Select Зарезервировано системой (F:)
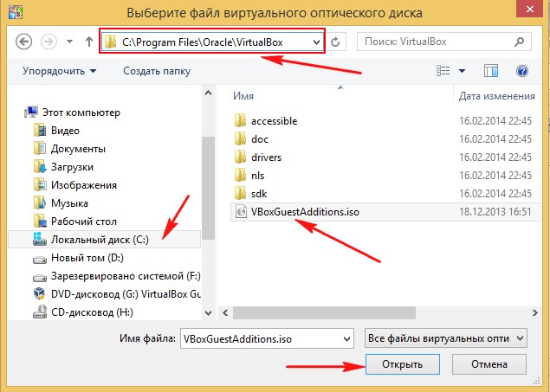This screenshot has height=392, width=550. tap(117, 276)
